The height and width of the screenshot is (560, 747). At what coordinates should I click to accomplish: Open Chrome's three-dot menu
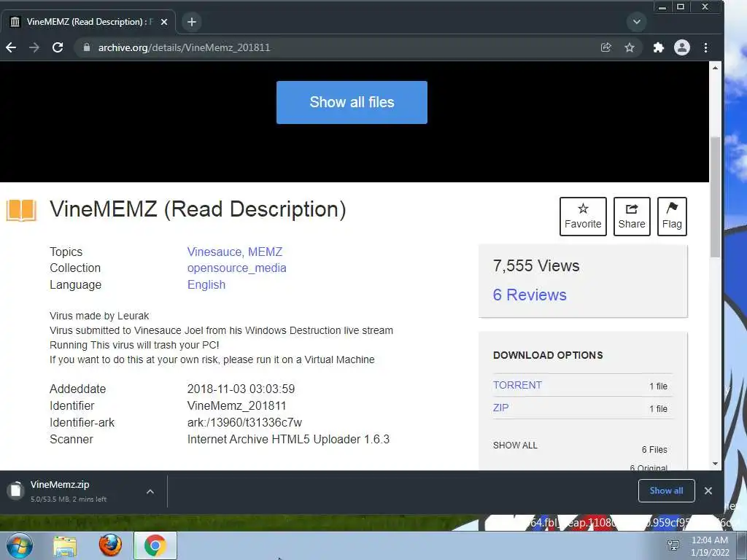tap(705, 47)
